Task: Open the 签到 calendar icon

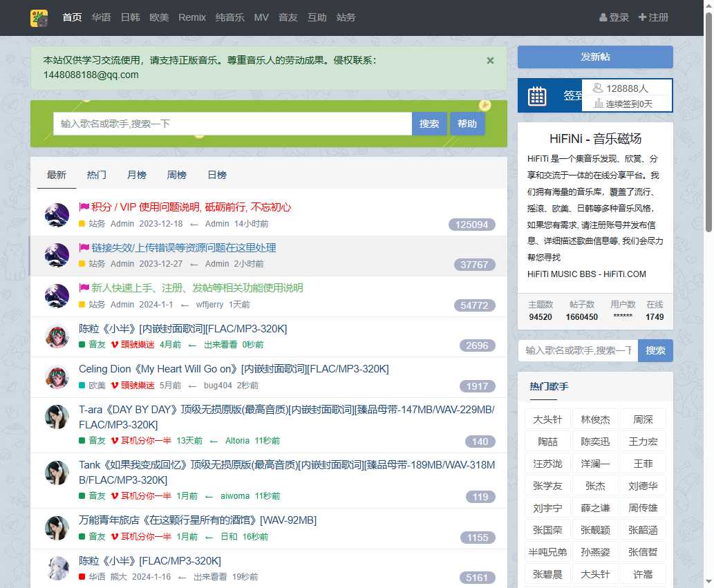Action: pos(537,95)
